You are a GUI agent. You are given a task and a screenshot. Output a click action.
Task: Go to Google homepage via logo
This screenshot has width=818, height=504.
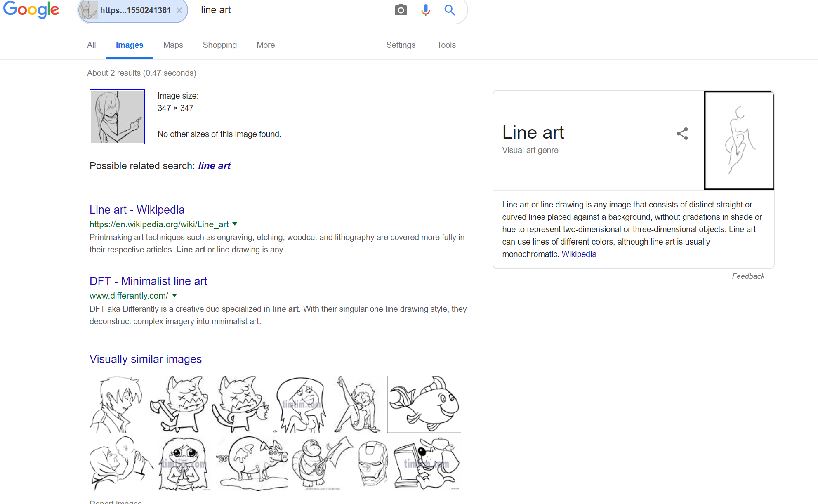(31, 9)
